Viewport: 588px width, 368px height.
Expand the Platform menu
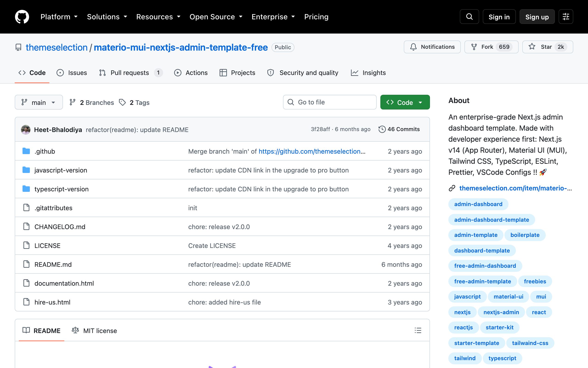click(59, 17)
